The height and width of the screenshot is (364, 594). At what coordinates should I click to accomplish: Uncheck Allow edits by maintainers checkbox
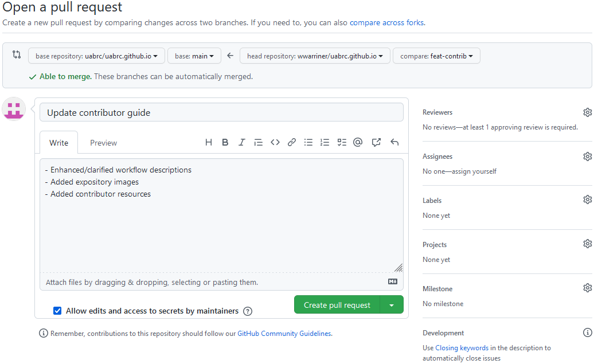57,311
